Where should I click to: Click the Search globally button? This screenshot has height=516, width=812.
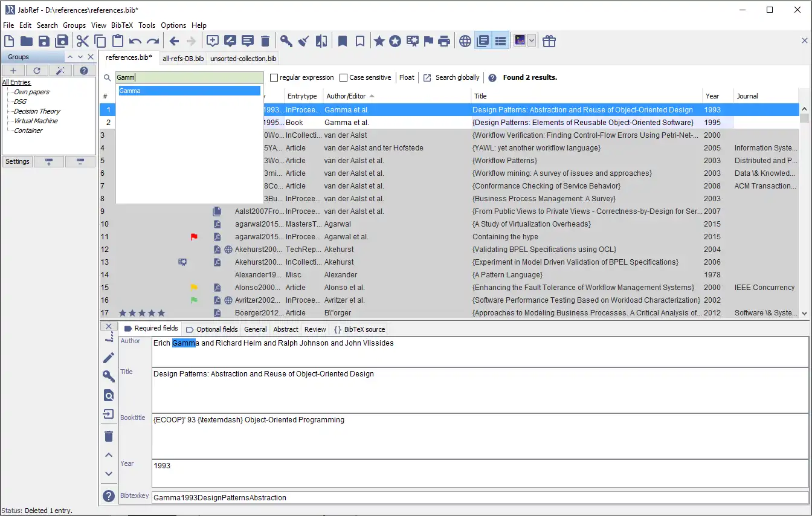451,77
